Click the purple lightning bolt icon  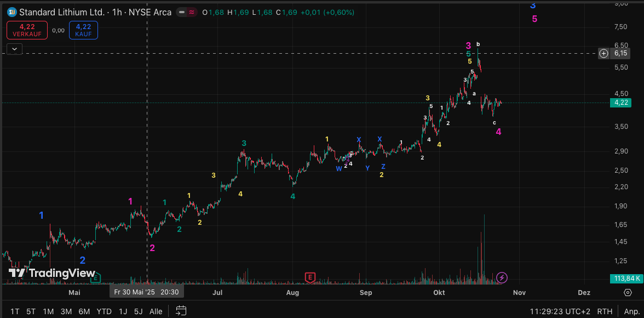click(x=502, y=278)
